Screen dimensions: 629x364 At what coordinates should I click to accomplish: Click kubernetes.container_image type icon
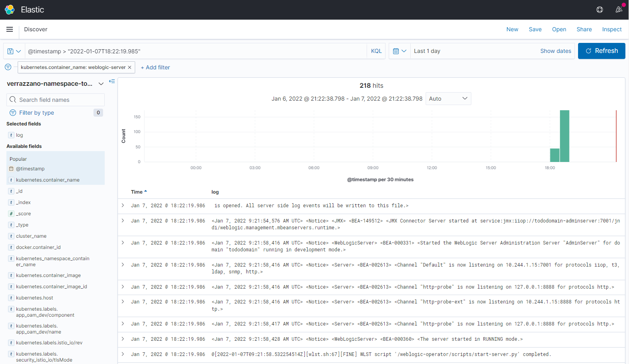(x=11, y=275)
